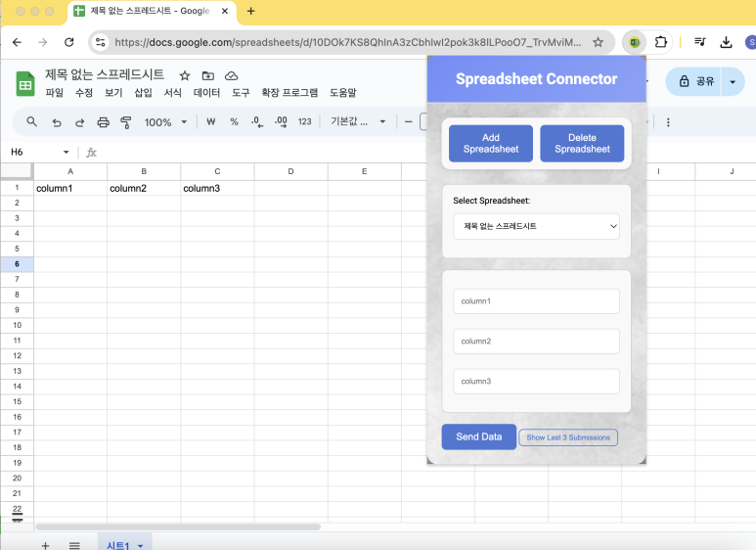Screen dimensions: 756x550
Task: Decrease decimal places
Action: tap(257, 122)
